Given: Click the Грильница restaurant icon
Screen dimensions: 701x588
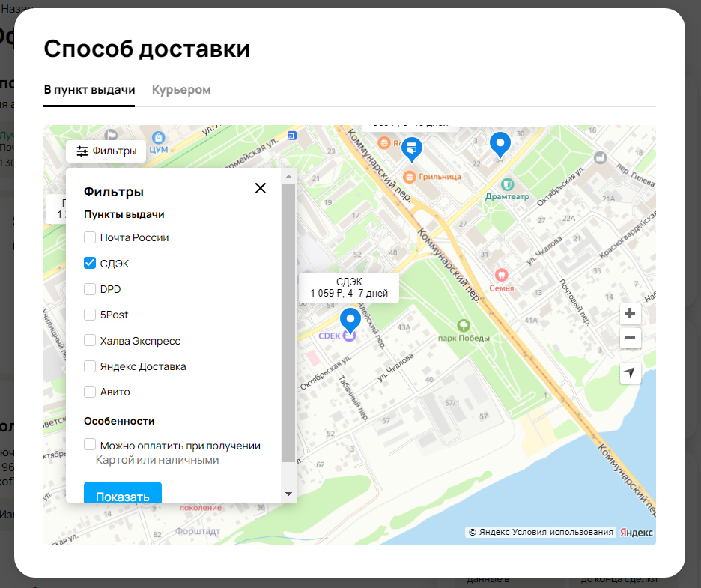Looking at the screenshot, I should [x=409, y=177].
